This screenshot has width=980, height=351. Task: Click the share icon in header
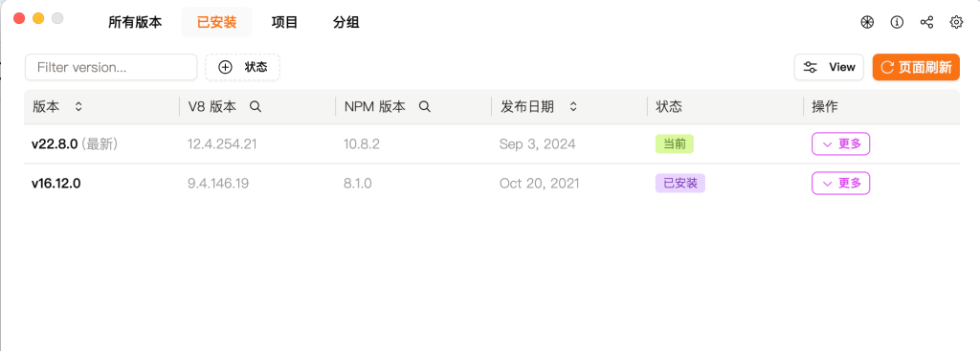926,23
